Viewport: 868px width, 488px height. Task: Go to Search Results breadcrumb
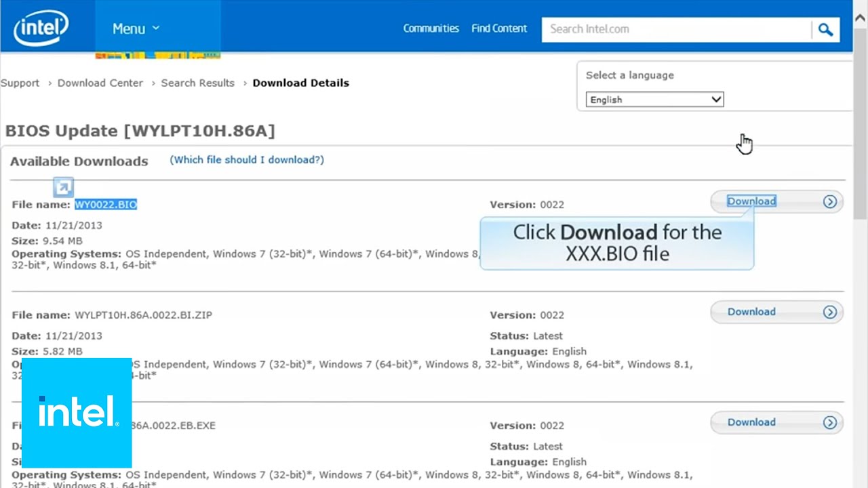click(197, 83)
